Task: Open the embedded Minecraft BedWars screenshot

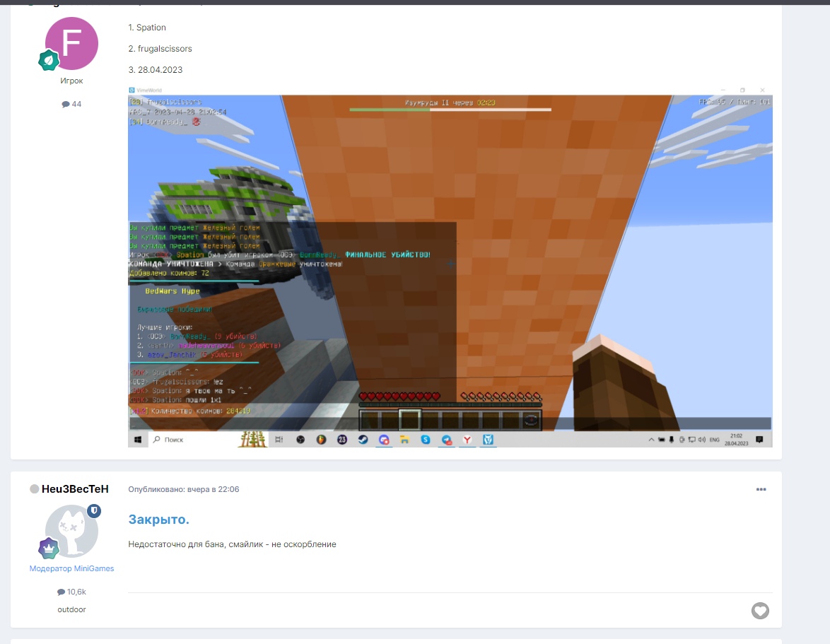Action: pos(450,267)
